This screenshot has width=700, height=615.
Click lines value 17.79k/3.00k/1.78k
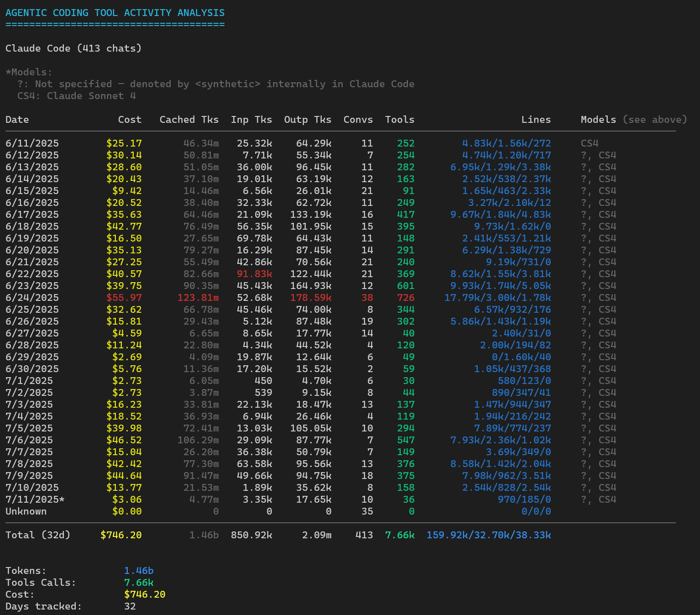(x=497, y=298)
